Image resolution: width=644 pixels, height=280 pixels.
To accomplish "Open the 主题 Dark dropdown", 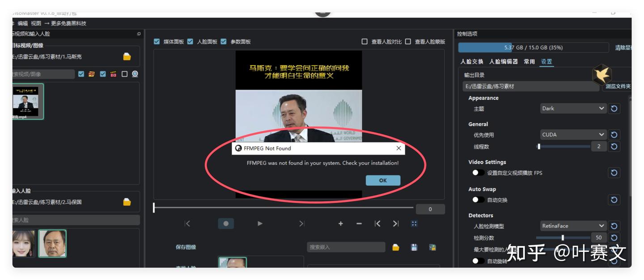I will point(573,109).
